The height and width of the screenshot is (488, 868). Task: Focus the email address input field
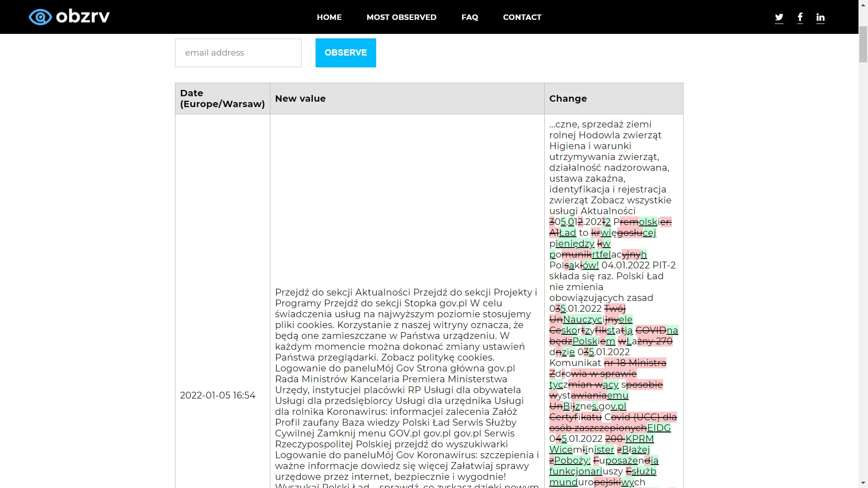pyautogui.click(x=238, y=53)
